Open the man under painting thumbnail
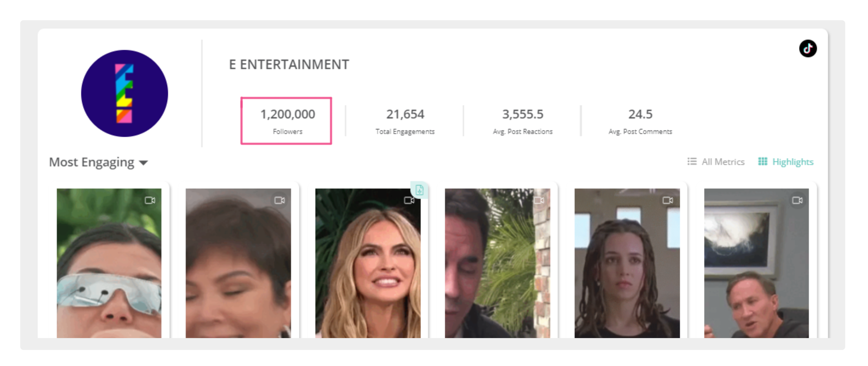 point(756,263)
